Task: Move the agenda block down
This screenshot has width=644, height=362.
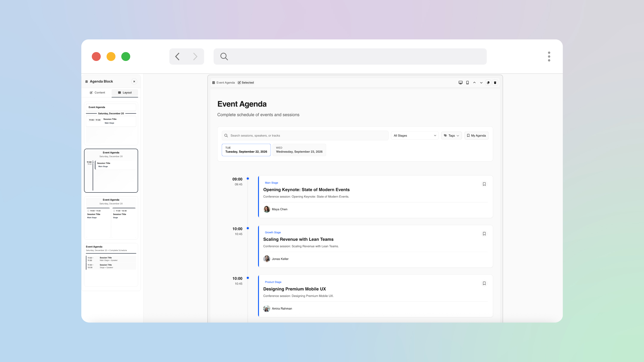Action: 481,82
